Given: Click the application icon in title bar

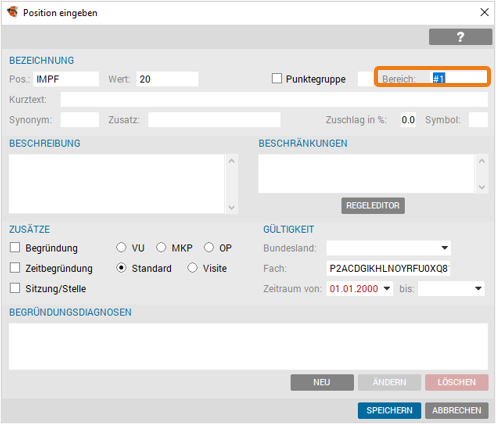Looking at the screenshot, I should click(13, 12).
